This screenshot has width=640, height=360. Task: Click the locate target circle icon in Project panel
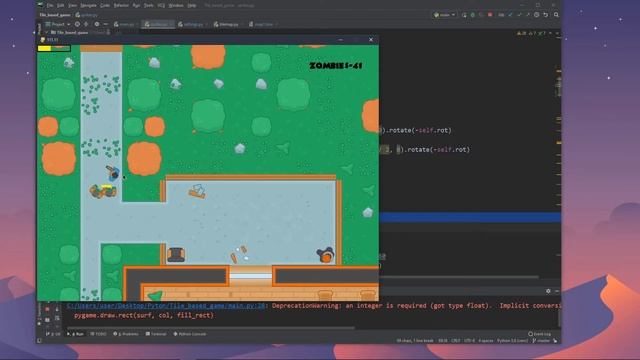(77, 24)
